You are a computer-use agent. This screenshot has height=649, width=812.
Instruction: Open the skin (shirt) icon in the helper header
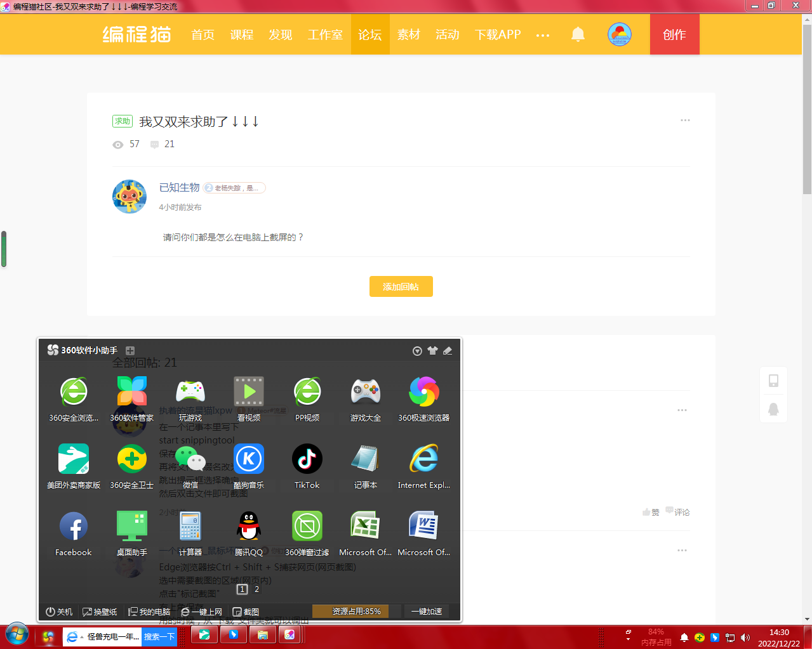pyautogui.click(x=432, y=350)
